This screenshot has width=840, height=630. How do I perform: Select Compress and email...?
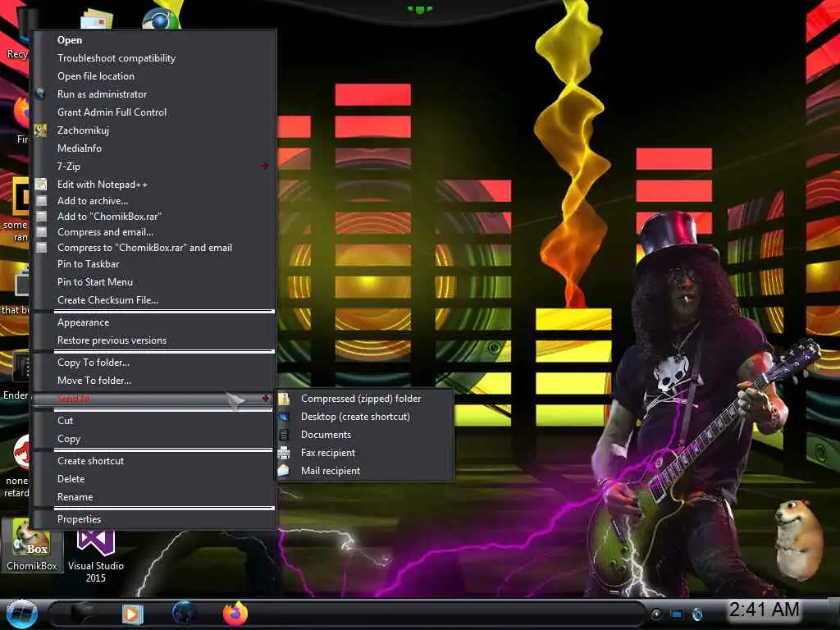pyautogui.click(x=153, y=232)
